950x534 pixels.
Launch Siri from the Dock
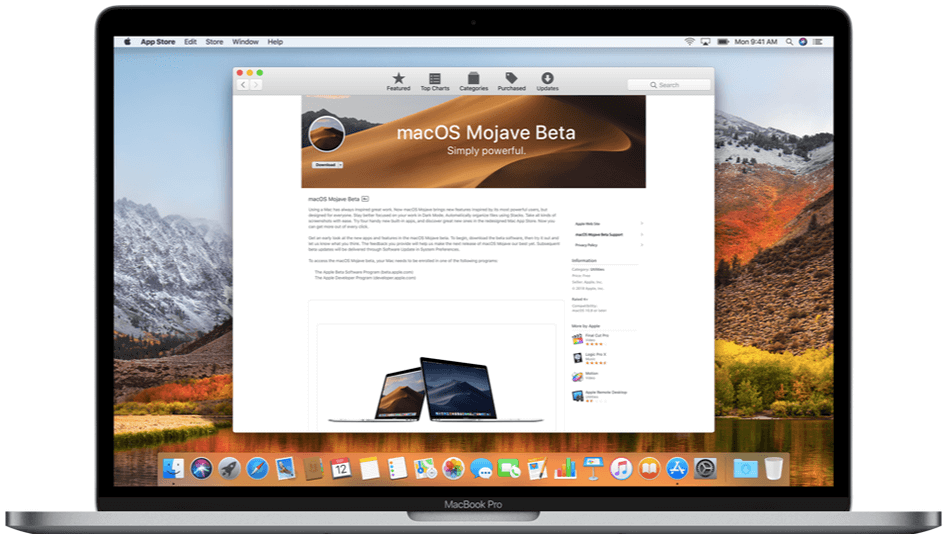pyautogui.click(x=201, y=469)
